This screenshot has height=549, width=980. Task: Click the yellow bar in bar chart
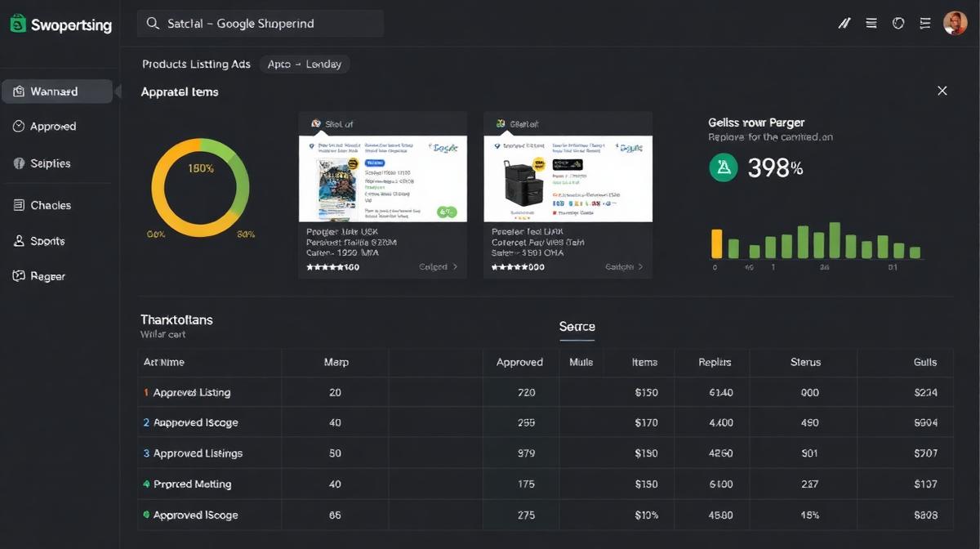pos(717,243)
